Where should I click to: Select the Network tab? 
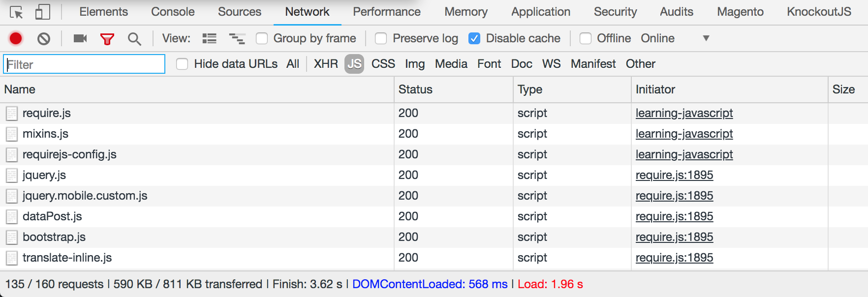coord(308,12)
